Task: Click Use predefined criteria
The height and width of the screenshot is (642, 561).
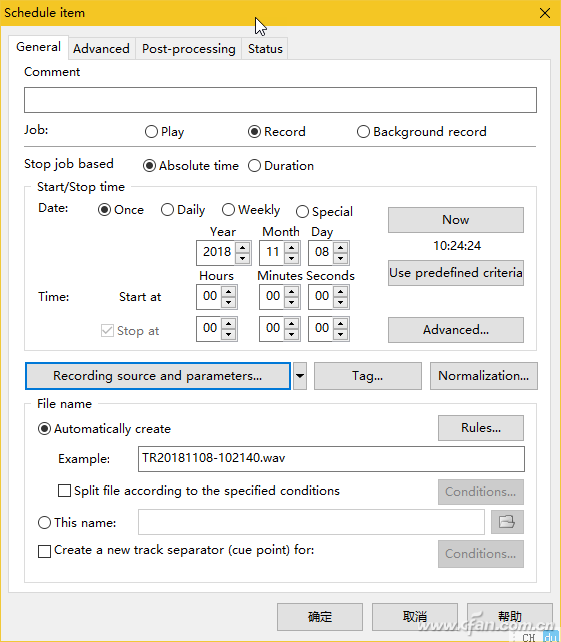Action: [x=455, y=273]
